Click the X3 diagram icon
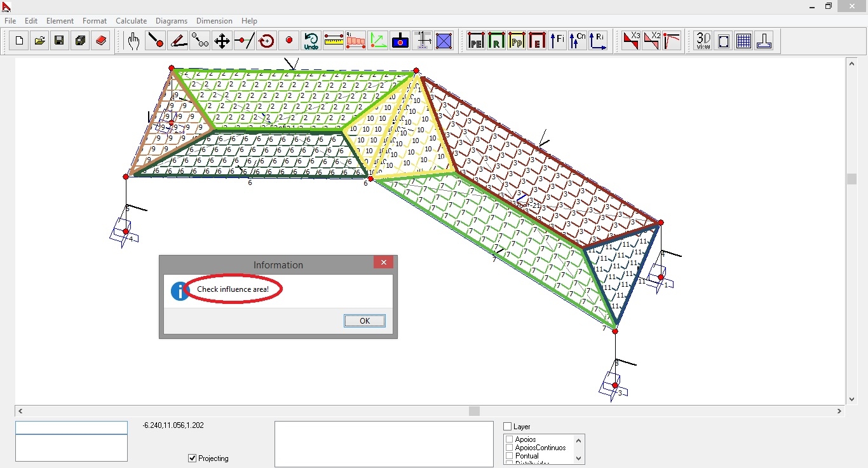 pyautogui.click(x=631, y=41)
